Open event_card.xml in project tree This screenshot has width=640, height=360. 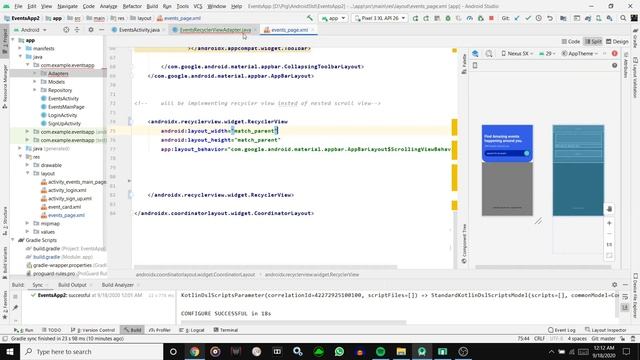click(x=64, y=207)
